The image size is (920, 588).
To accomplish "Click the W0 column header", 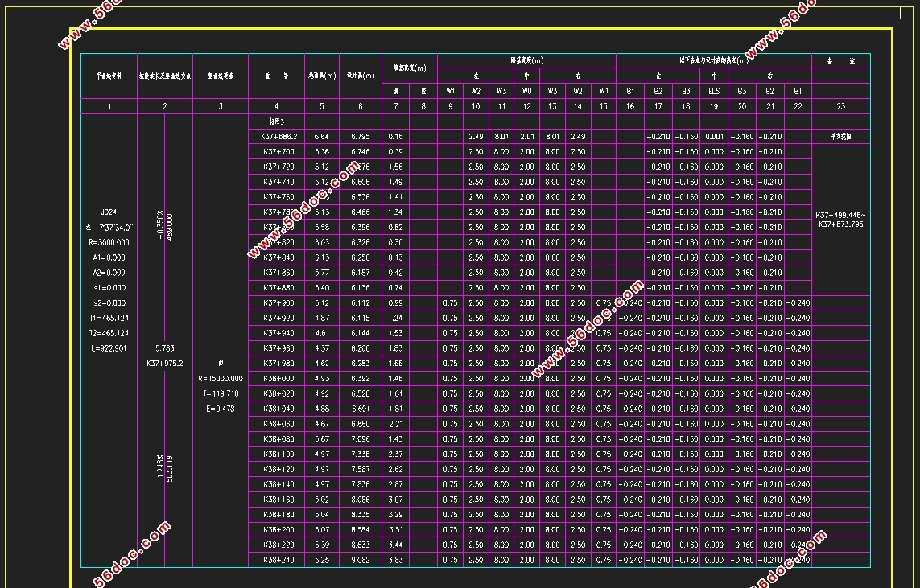I will (526, 91).
